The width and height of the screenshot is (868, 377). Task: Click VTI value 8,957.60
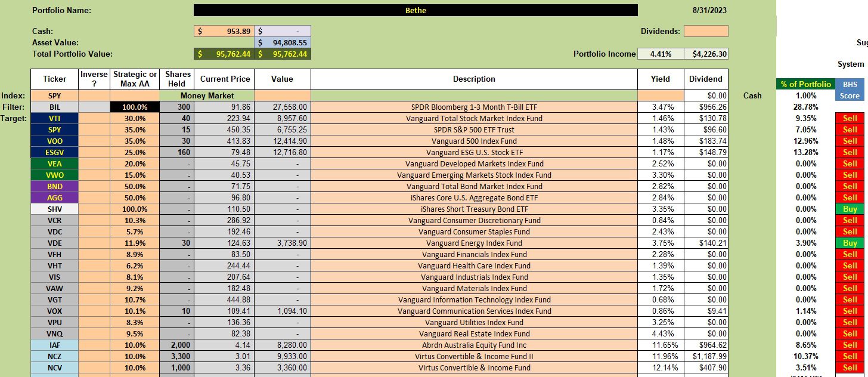pyautogui.click(x=283, y=118)
